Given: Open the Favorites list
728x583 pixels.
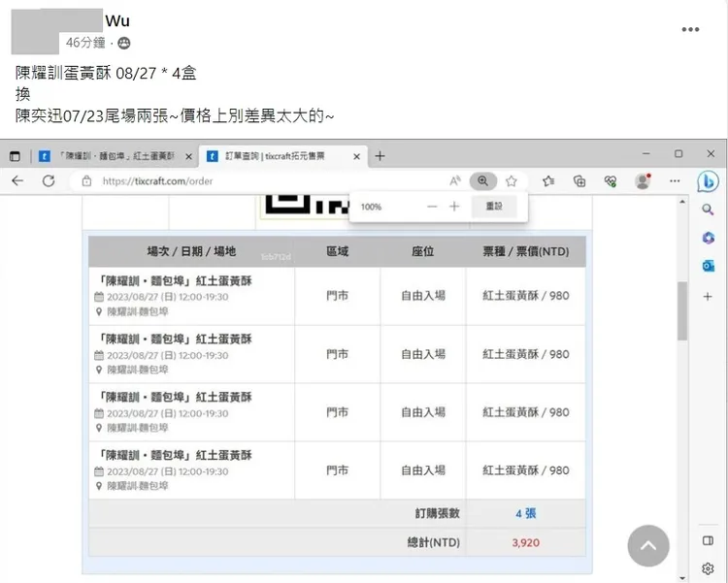Looking at the screenshot, I should 548,181.
